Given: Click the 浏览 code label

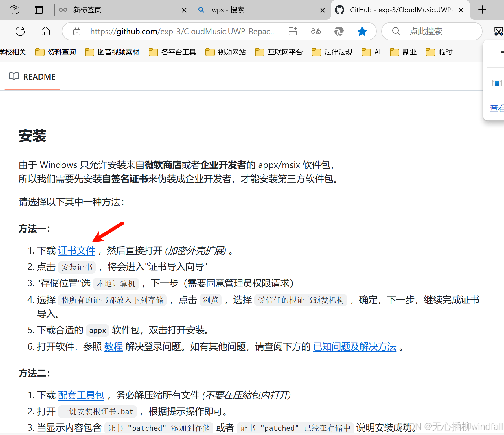Looking at the screenshot, I should pos(211,300).
